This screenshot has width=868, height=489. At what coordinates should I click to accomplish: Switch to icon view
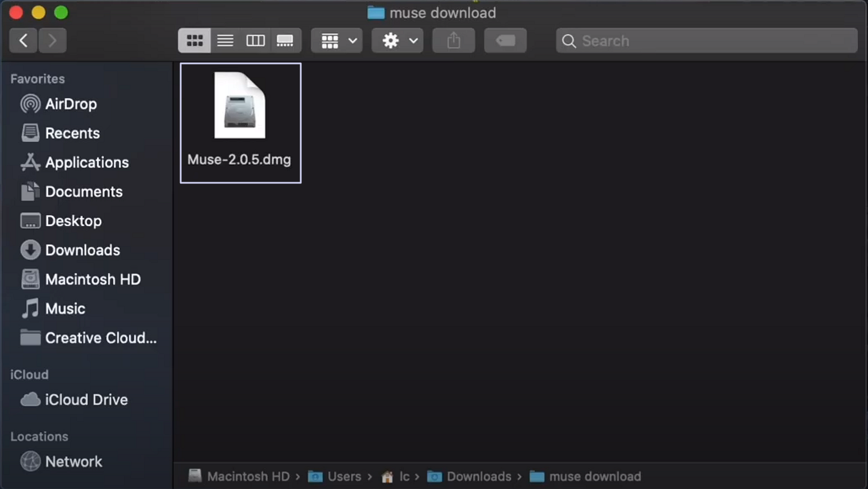pos(195,40)
